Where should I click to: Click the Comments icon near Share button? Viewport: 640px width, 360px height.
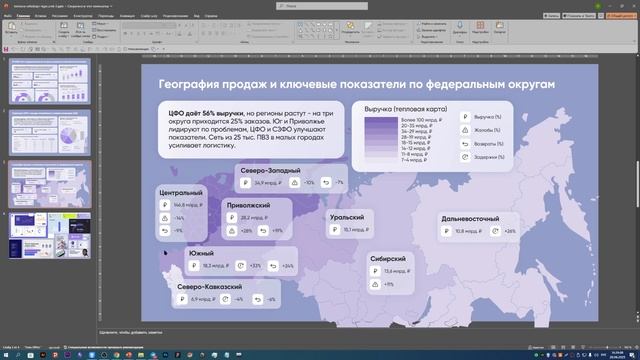tap(601, 16)
